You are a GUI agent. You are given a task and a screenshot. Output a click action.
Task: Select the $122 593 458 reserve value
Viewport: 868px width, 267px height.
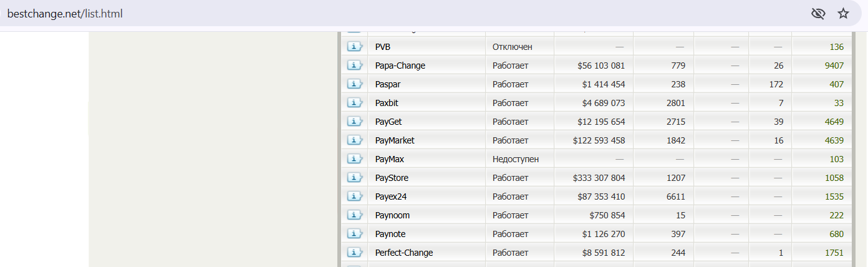point(599,140)
